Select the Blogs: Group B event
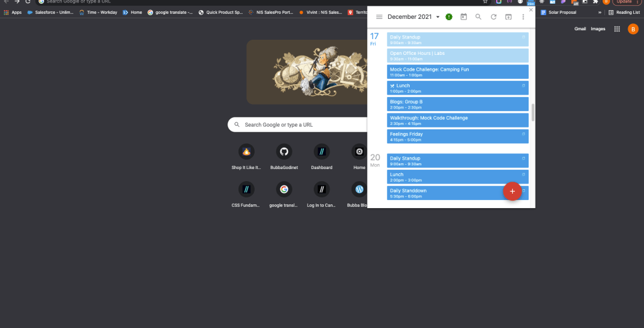This screenshot has height=328, width=644. pyautogui.click(x=457, y=104)
